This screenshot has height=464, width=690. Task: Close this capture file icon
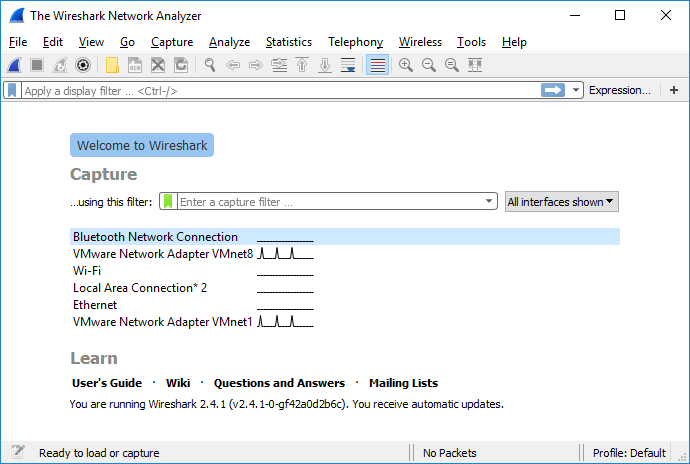[x=158, y=65]
